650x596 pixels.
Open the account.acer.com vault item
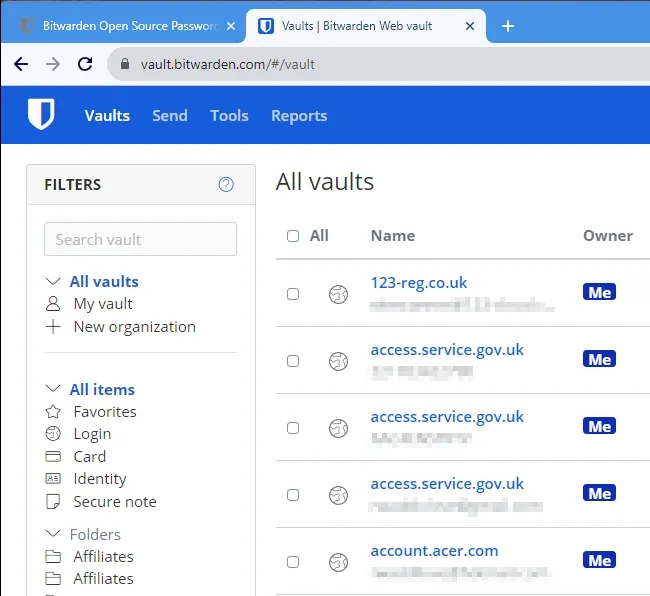coord(434,551)
